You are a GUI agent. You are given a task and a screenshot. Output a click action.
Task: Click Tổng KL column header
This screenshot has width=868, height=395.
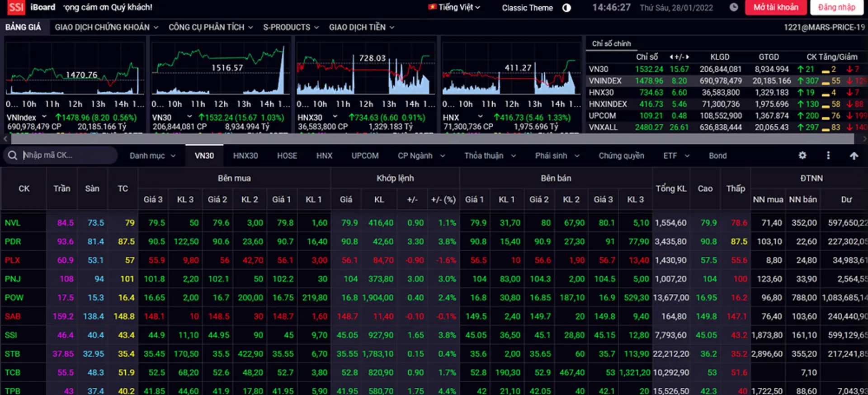pyautogui.click(x=671, y=188)
